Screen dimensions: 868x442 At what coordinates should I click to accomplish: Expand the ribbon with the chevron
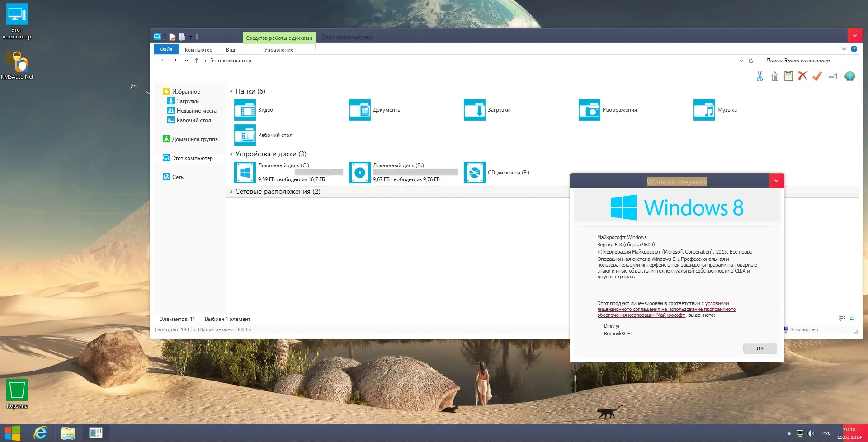(844, 49)
